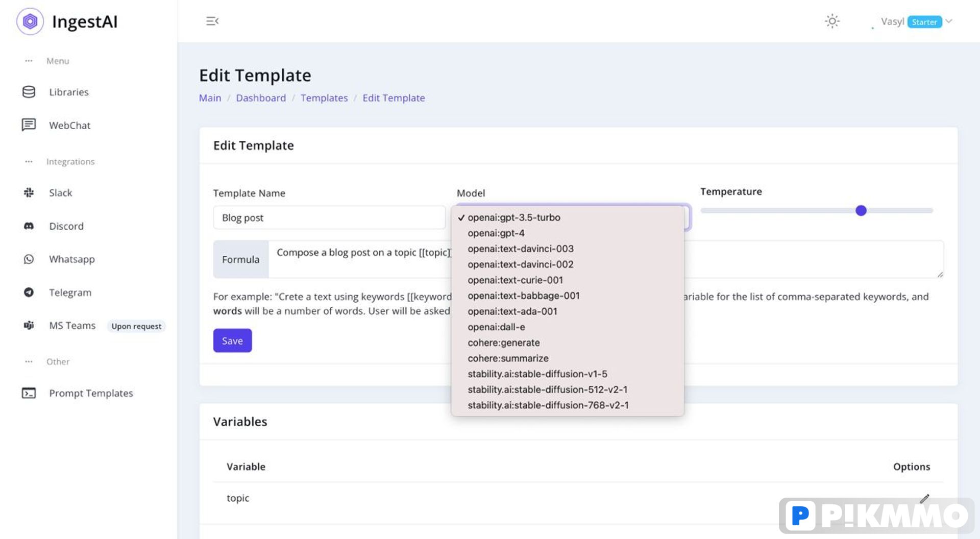The image size is (980, 539).
Task: Go to Main breadcrumb link
Action: coord(210,98)
